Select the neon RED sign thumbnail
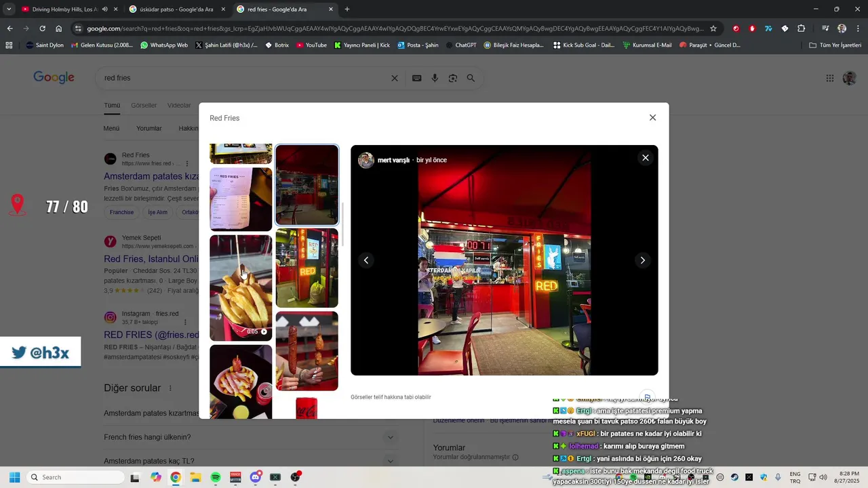The image size is (868, 488). (x=307, y=268)
